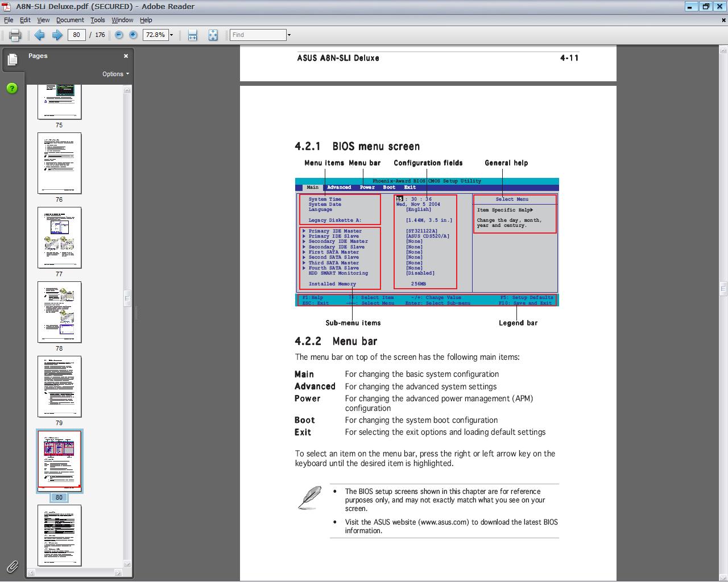Go to previous page arrow
Viewport: 728px width, 582px height.
[39, 35]
